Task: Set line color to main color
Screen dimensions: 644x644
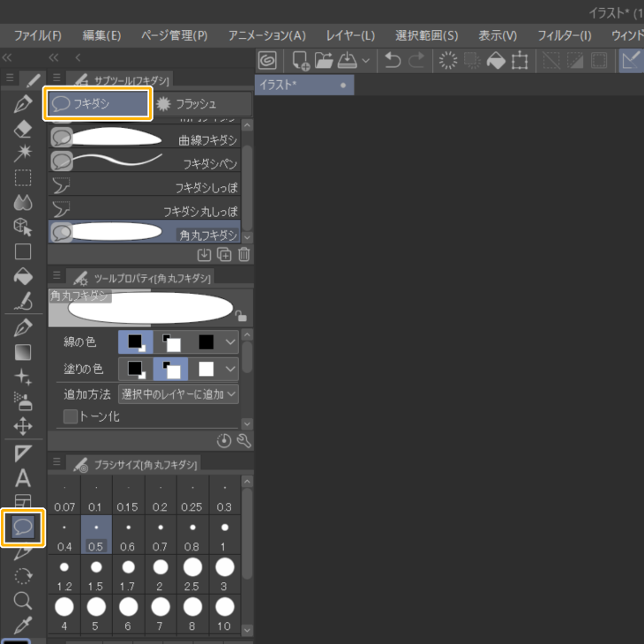Action: click(x=136, y=342)
